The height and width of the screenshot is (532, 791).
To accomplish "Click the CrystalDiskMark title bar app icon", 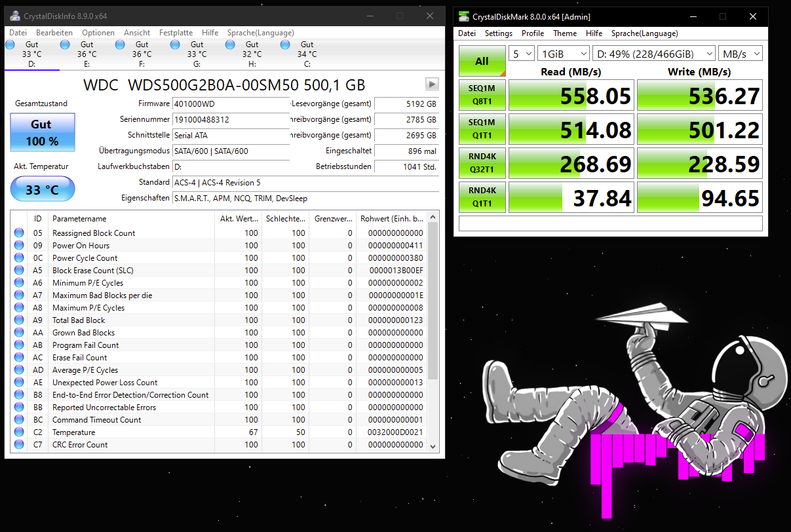I will tap(464, 16).
